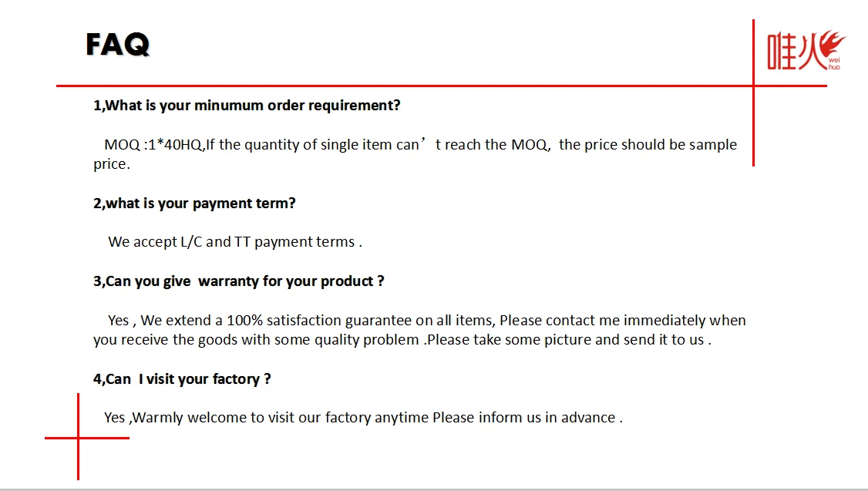This screenshot has height=491, width=868.
Task: Select the payment term question heading
Action: 194,203
